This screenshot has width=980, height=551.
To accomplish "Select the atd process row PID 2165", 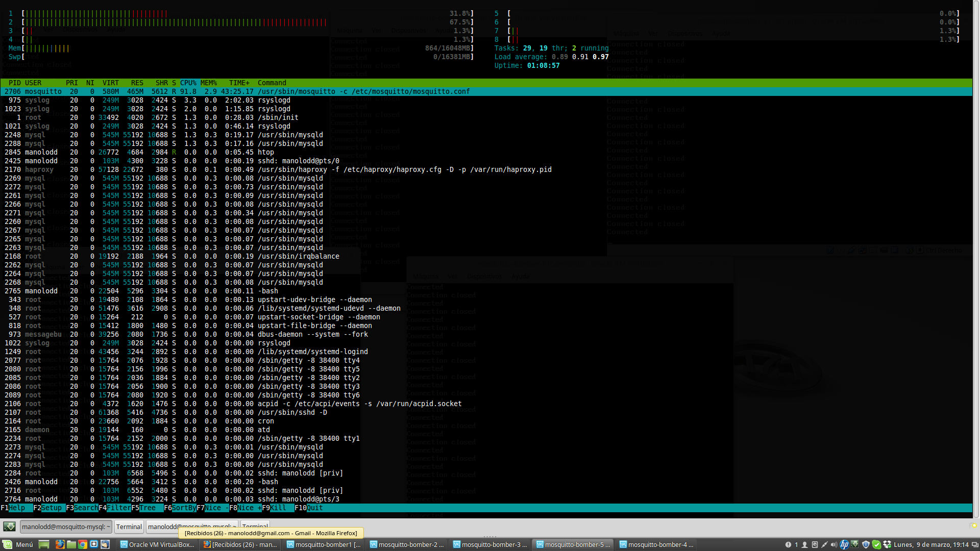I will (x=486, y=430).
